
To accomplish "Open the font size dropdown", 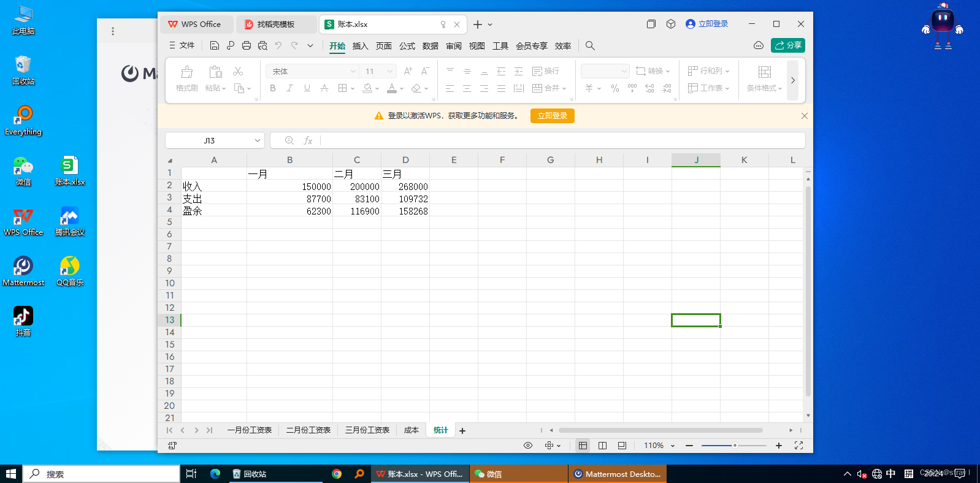I will click(x=390, y=72).
